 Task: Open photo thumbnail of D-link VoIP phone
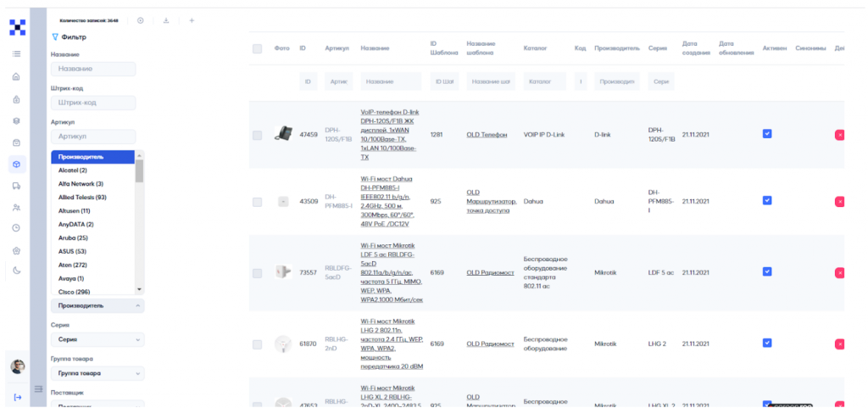click(283, 134)
